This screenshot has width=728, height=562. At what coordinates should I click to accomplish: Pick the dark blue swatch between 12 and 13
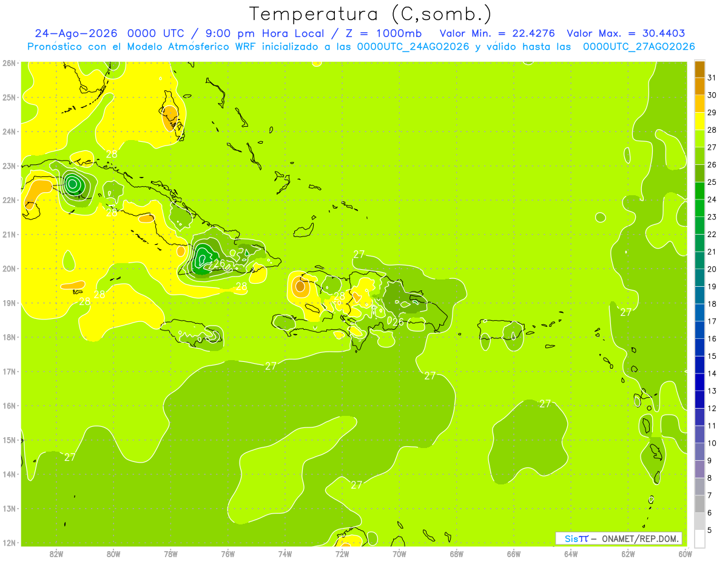point(699,400)
